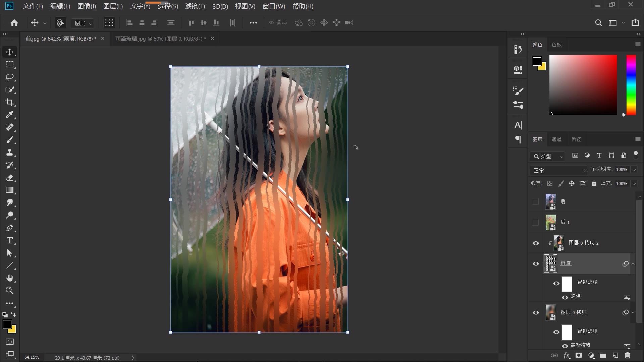Open the Character panel icon
644x362 pixels.
518,125
